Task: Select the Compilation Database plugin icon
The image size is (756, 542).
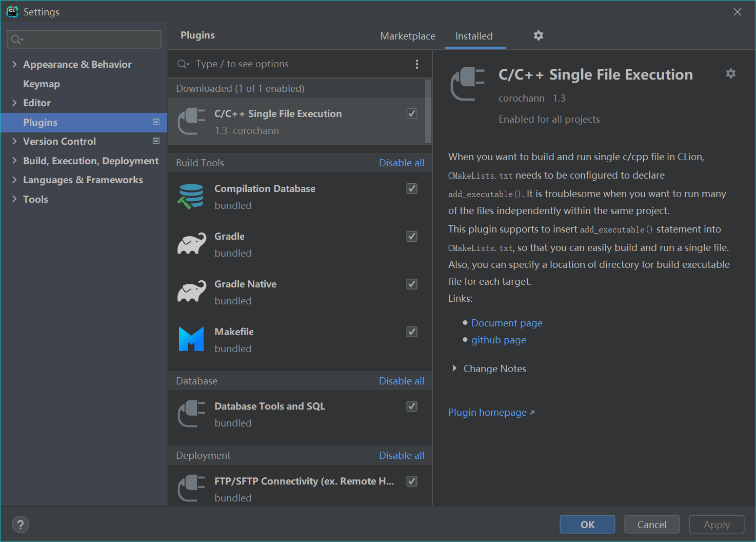Action: point(191,197)
